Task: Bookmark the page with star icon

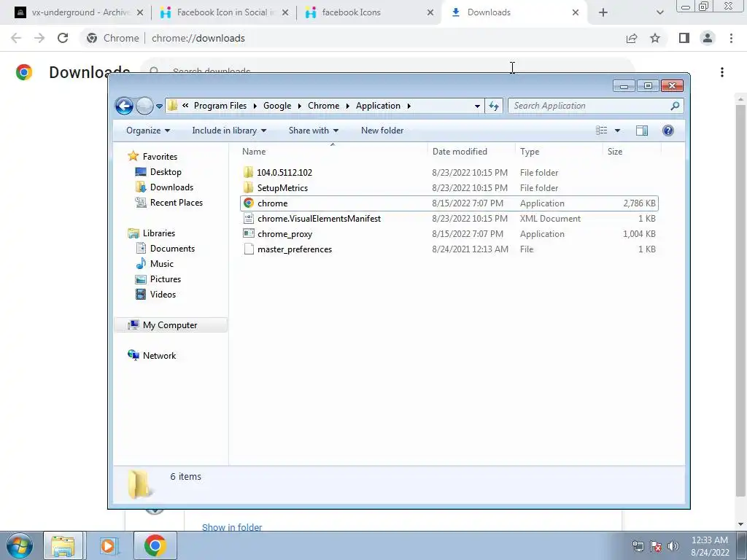Action: (x=655, y=38)
